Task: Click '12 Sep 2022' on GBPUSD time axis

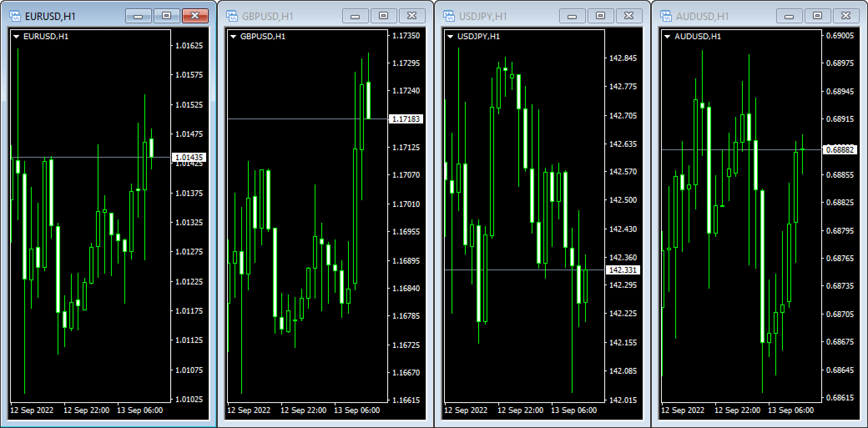Action: (x=249, y=410)
